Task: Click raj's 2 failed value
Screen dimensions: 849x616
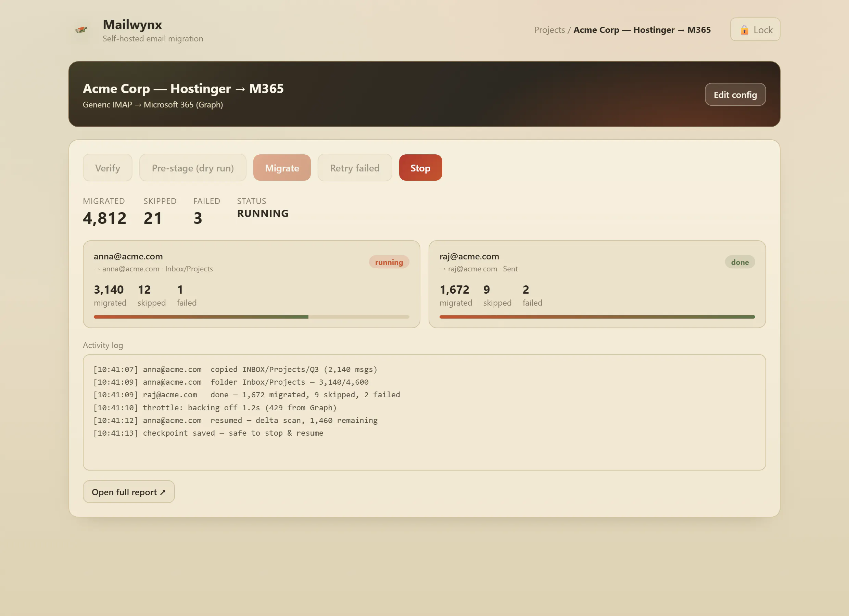Action: 525,290
